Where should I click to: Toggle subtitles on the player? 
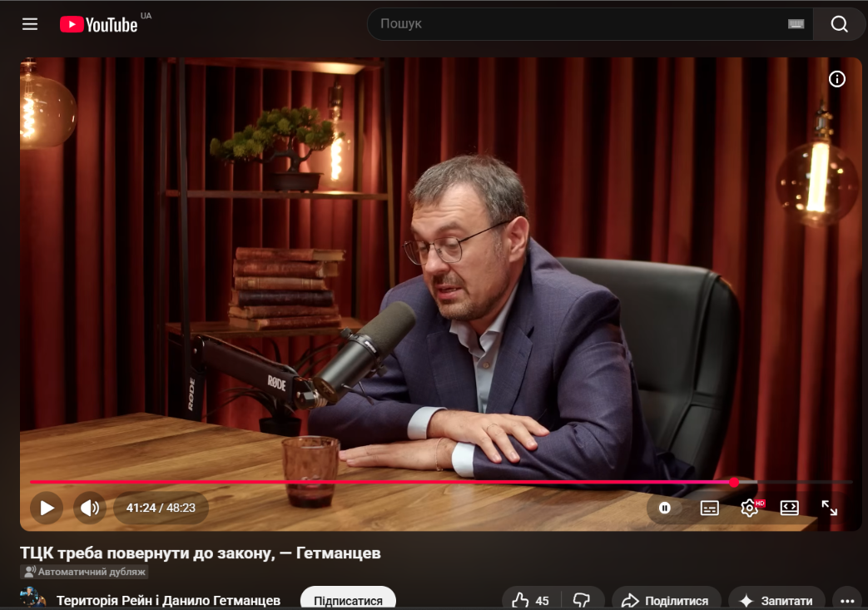(709, 508)
